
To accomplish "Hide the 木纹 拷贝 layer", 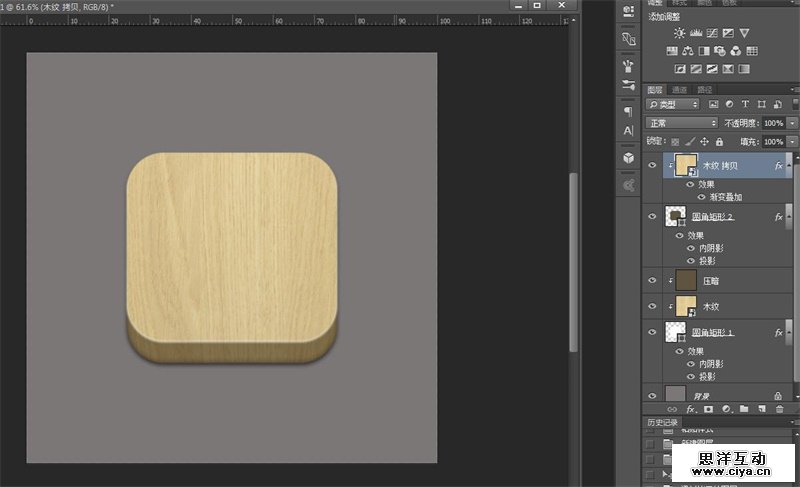I will tap(652, 166).
